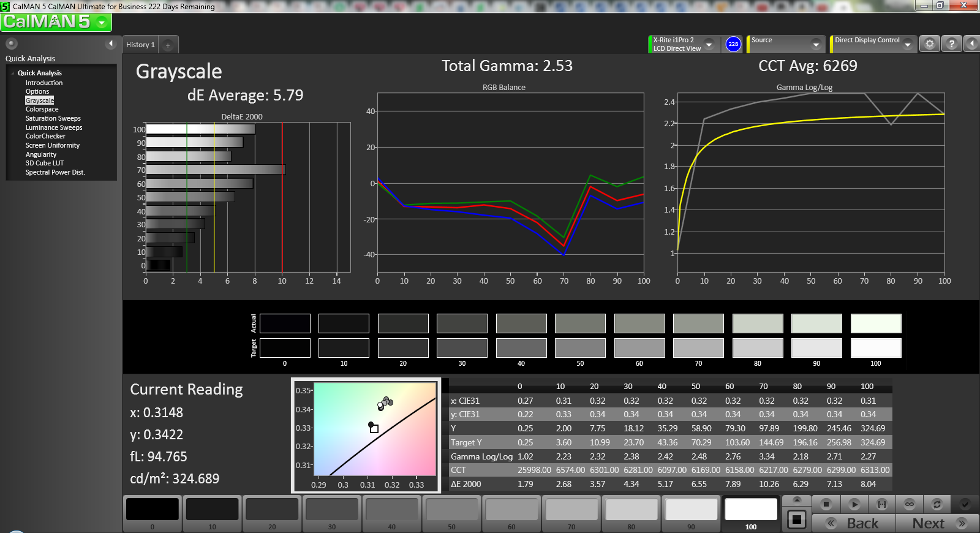Image resolution: width=980 pixels, height=533 pixels.
Task: Open Spectral Power Dist. page
Action: click(x=55, y=172)
